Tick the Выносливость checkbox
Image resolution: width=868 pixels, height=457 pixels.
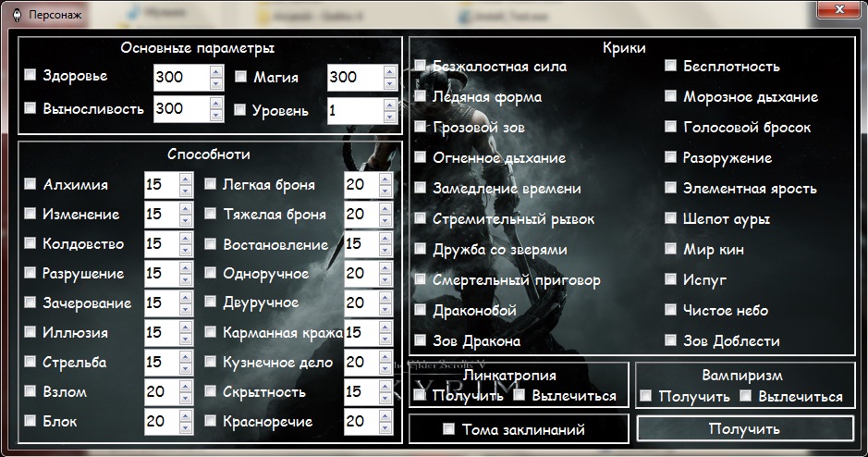[x=31, y=107]
